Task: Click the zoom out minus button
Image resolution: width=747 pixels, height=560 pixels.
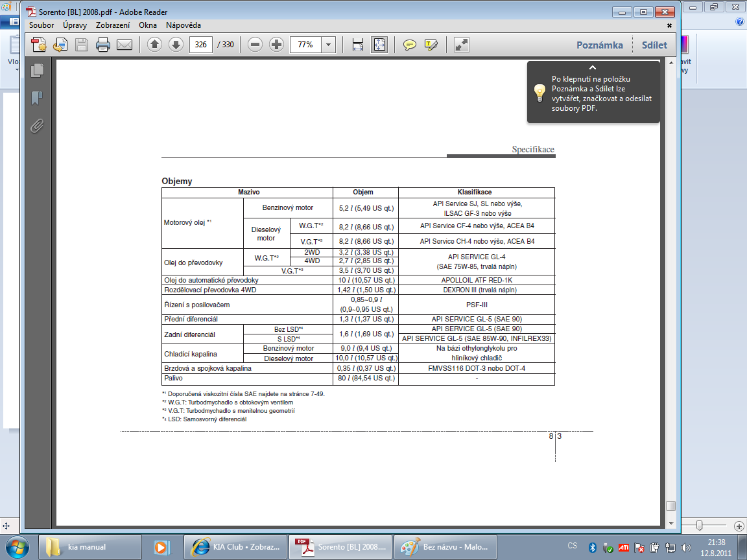Action: [x=255, y=45]
